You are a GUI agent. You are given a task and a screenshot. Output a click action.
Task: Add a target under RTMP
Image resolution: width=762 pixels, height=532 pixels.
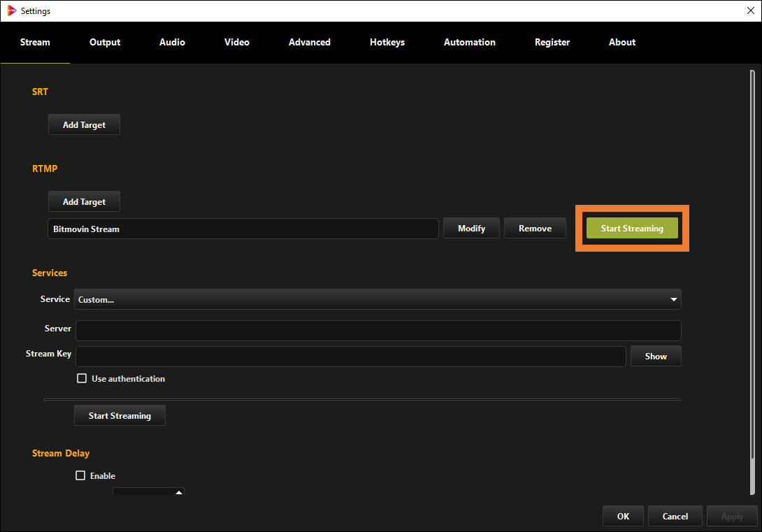tap(84, 201)
